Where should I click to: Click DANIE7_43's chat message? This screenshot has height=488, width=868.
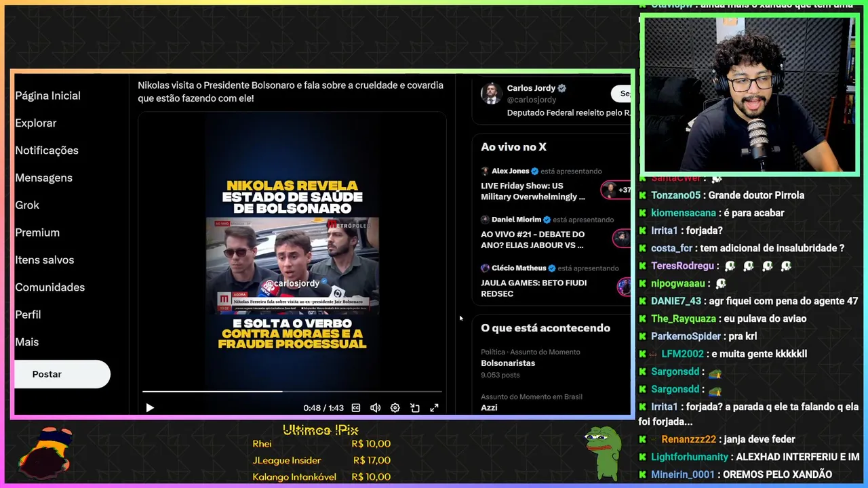[782, 301]
